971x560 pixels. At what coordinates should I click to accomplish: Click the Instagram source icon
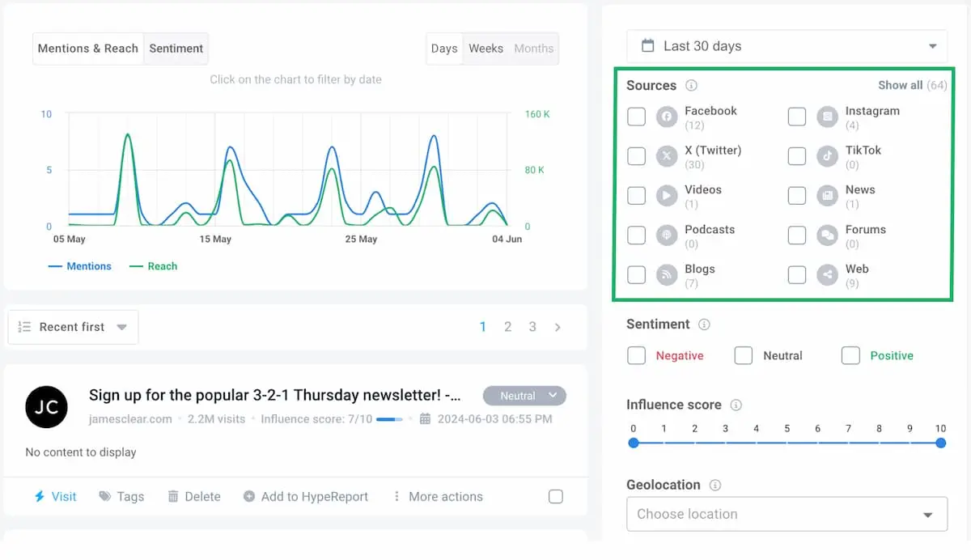tap(826, 117)
